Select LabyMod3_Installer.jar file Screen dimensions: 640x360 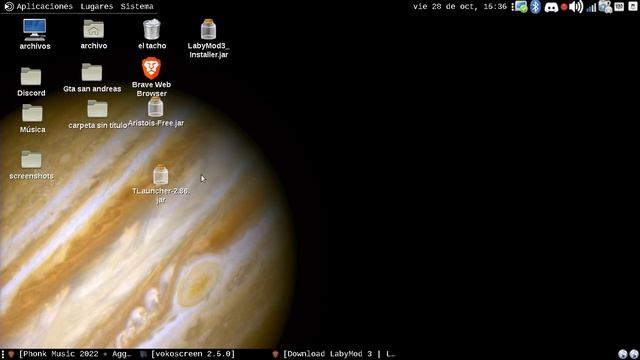pos(208,29)
